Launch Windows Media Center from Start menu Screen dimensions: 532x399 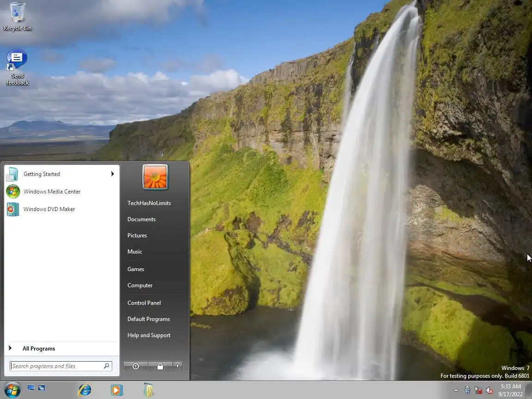[61, 191]
